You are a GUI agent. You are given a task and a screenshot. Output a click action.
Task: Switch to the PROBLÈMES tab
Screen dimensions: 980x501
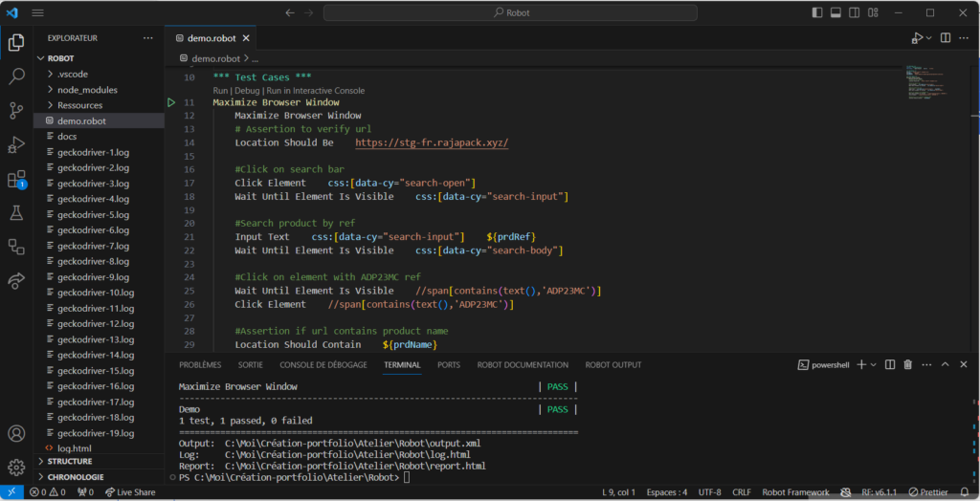click(x=200, y=365)
